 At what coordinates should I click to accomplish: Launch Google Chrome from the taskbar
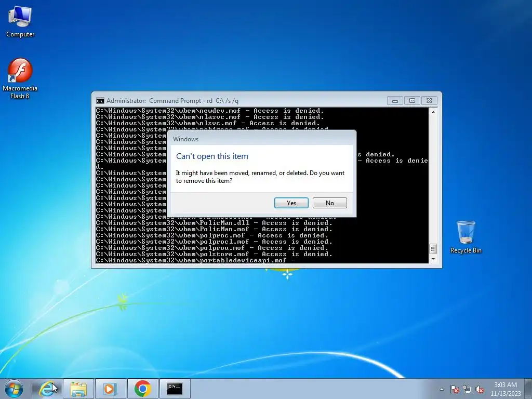pyautogui.click(x=142, y=389)
